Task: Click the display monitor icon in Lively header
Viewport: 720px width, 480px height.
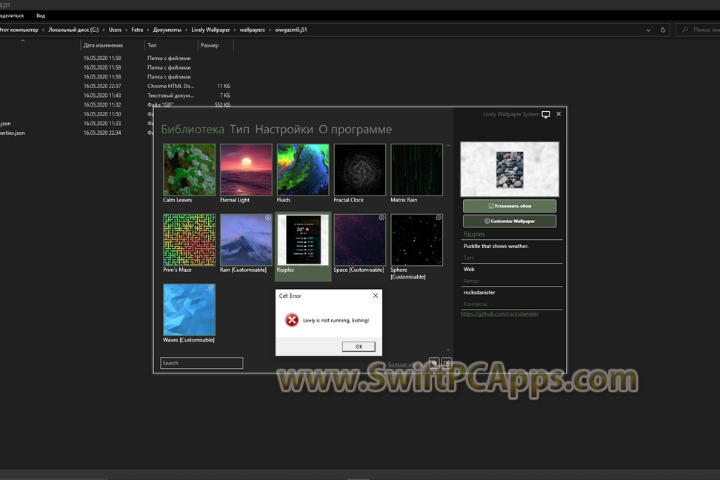Action: point(546,114)
